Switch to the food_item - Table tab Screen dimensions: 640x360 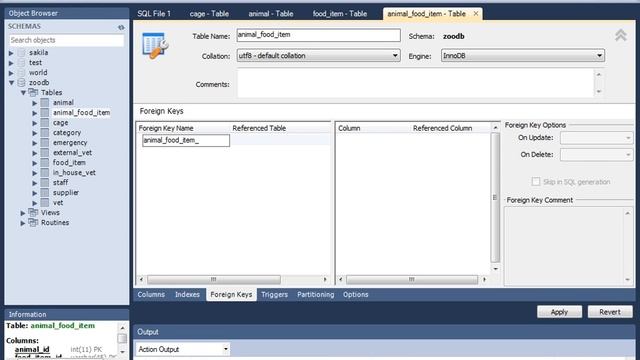click(x=340, y=13)
